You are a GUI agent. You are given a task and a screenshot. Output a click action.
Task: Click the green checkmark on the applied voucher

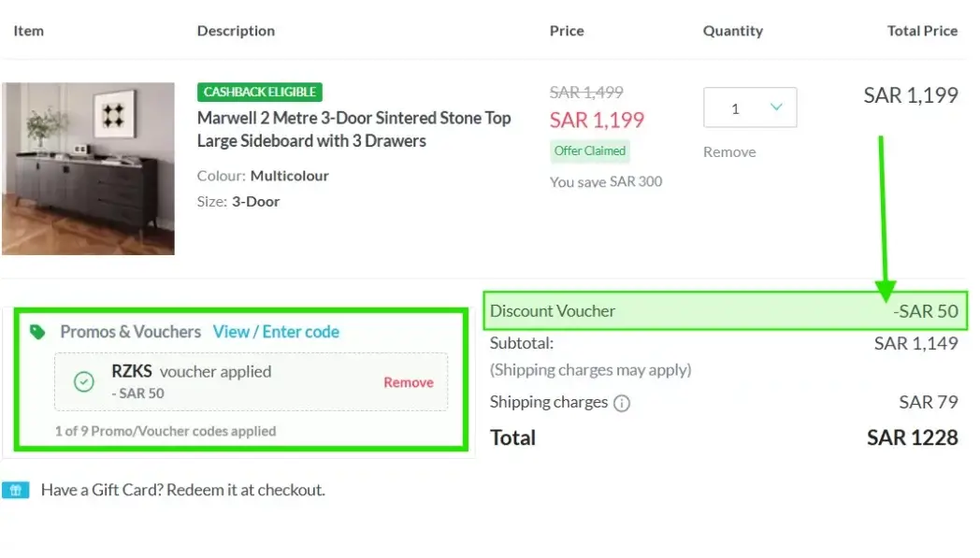pos(81,381)
